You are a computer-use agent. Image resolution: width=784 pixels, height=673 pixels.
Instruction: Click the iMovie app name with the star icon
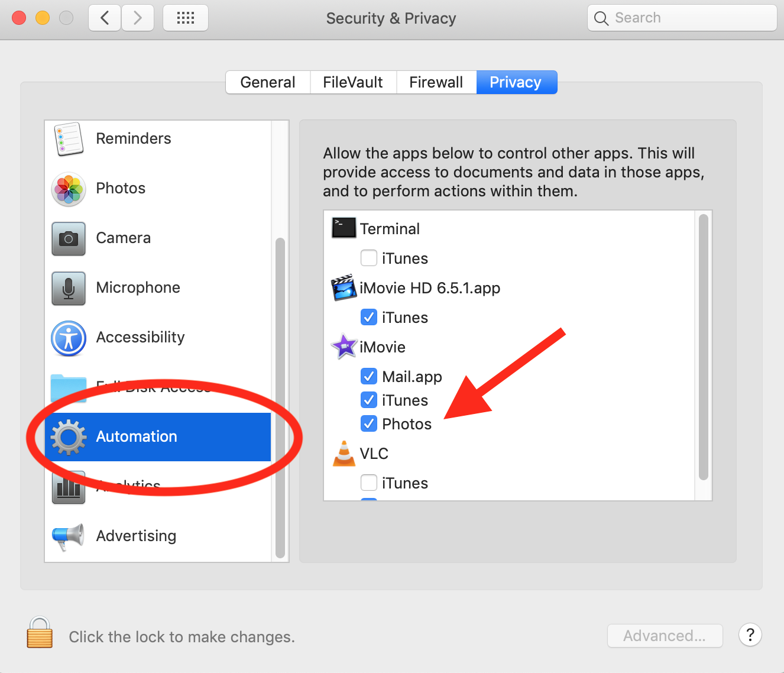coord(383,347)
